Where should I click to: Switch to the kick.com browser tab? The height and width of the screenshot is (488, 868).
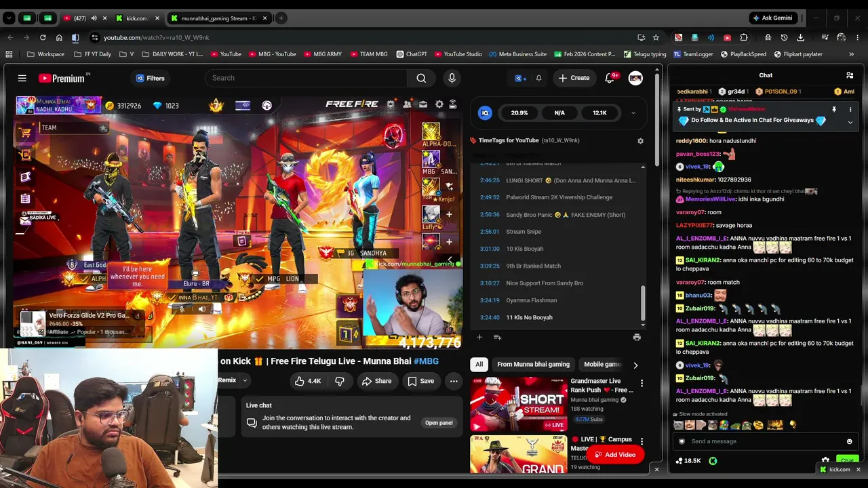(x=137, y=18)
